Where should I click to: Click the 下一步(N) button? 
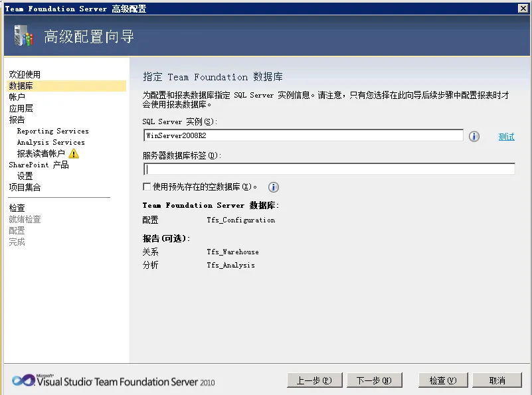click(374, 380)
